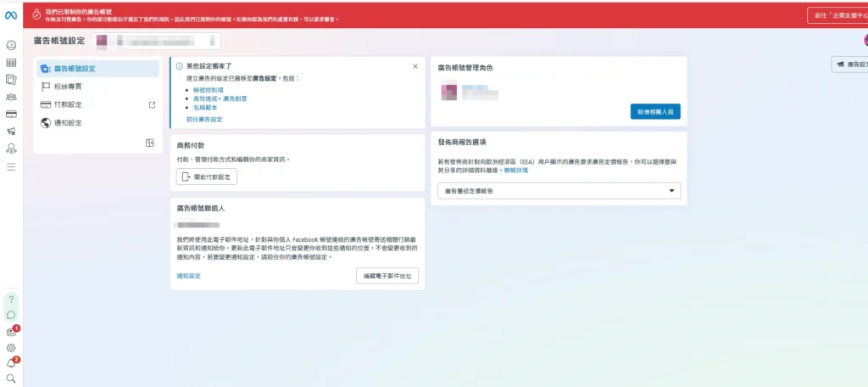Click the Meta logo icon
The image size is (868, 387).
11,15
